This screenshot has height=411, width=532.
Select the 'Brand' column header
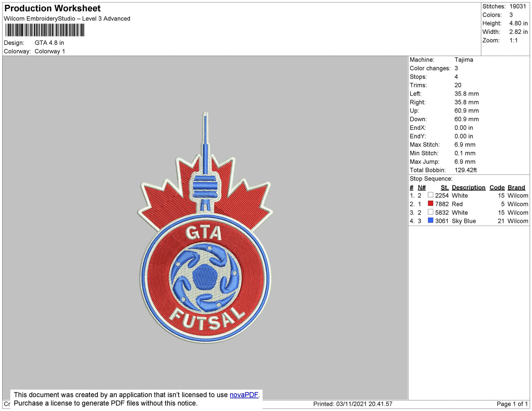click(x=517, y=188)
